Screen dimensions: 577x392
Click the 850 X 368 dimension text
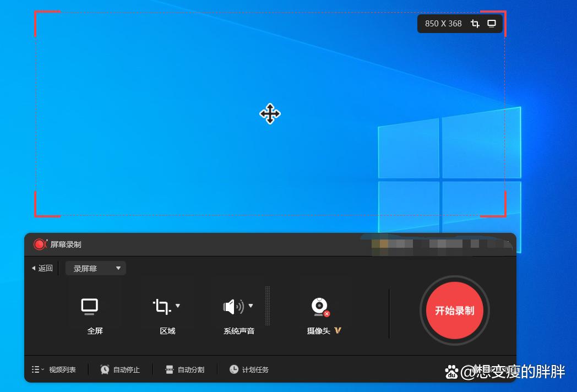443,24
